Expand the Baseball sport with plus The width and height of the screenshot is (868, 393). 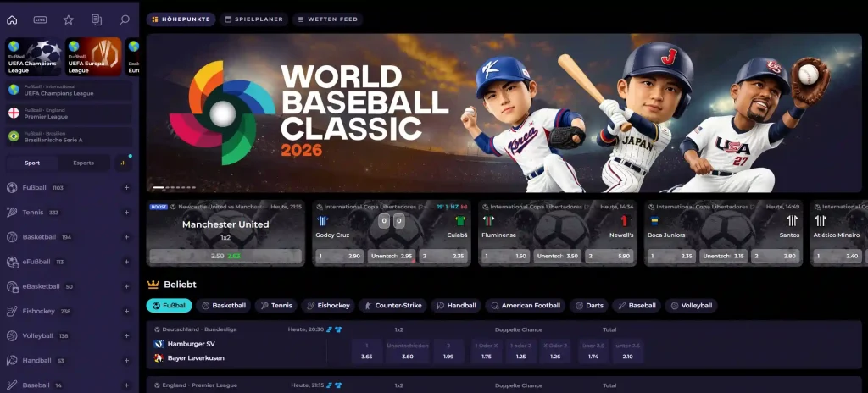click(x=126, y=385)
